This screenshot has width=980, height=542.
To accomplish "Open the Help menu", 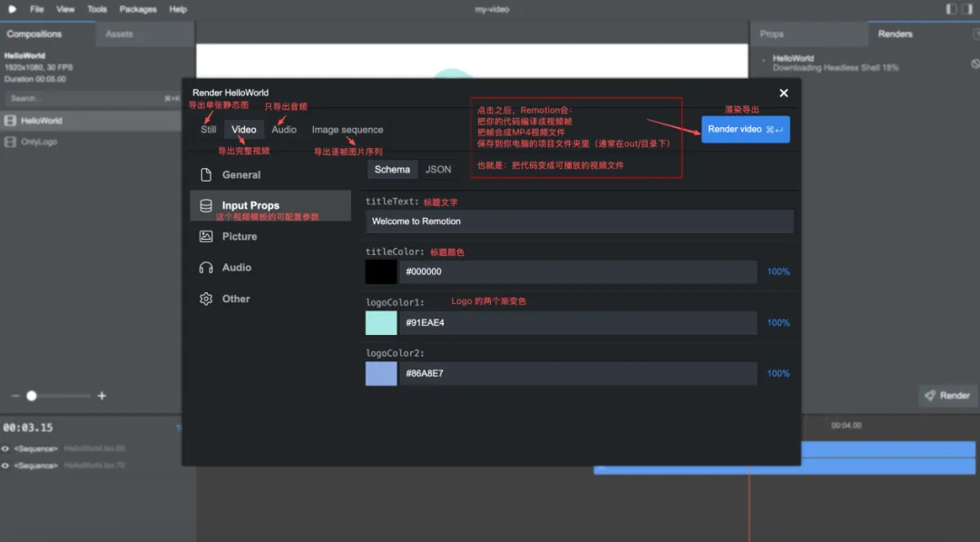I will 178,9.
